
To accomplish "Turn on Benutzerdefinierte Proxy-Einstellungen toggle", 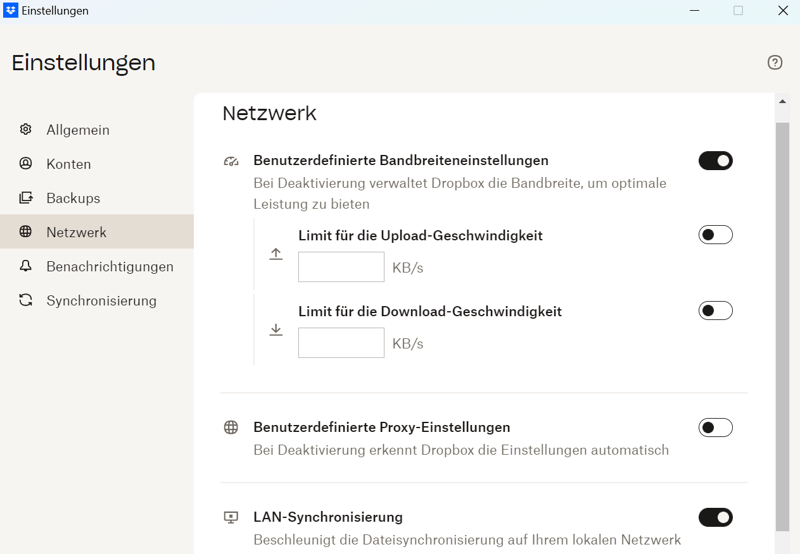I will [715, 428].
